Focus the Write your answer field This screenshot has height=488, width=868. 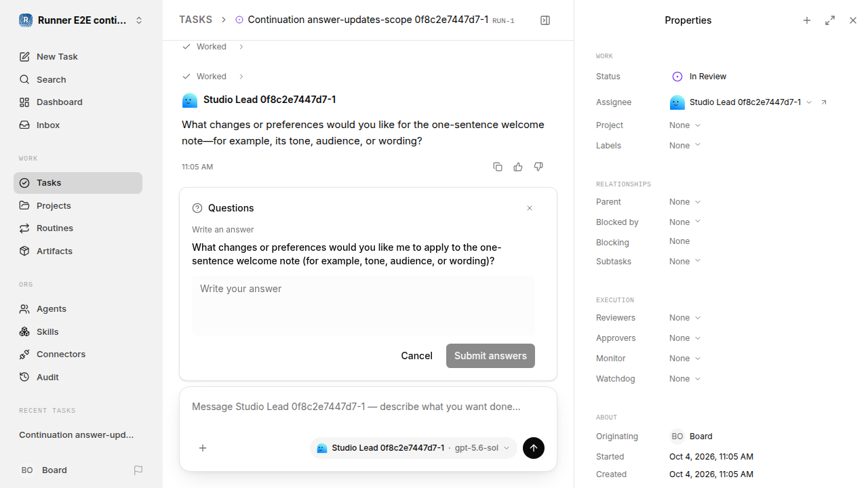[x=363, y=305]
